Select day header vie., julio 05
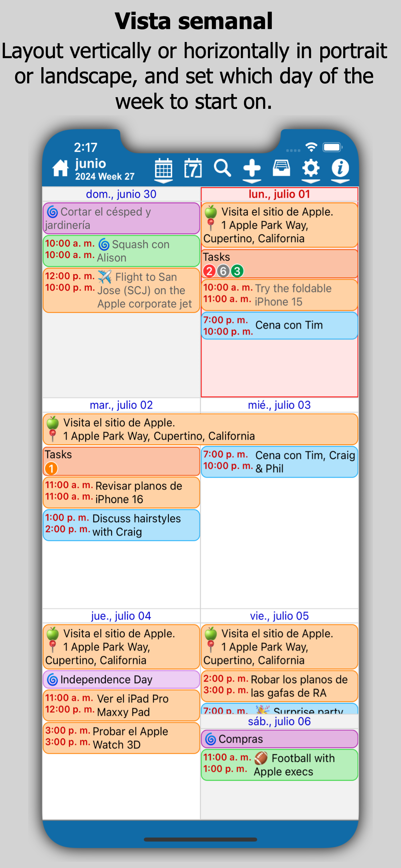Image resolution: width=401 pixels, height=868 pixels. (279, 615)
